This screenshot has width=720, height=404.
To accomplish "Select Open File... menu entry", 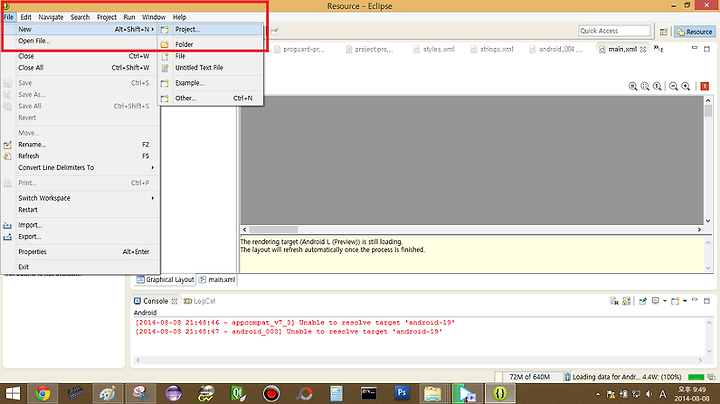I will coord(81,41).
